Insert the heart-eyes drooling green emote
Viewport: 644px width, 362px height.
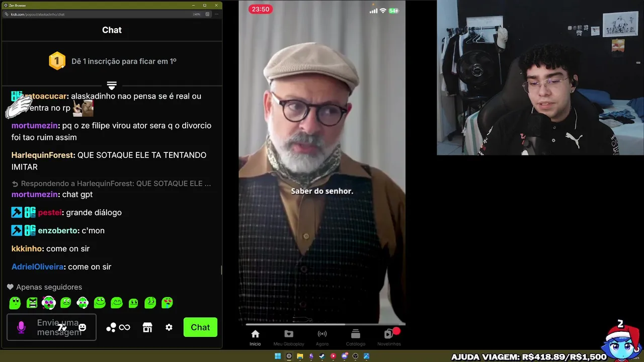[x=167, y=303]
